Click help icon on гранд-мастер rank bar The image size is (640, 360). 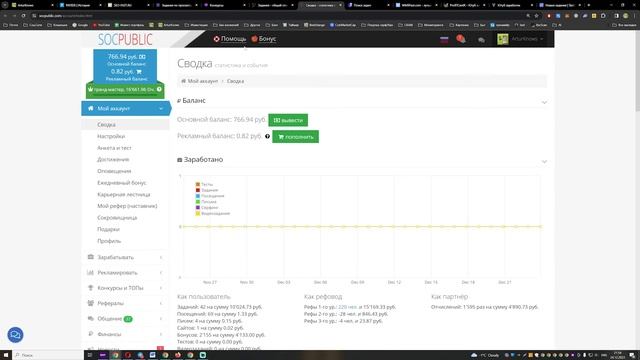159,89
